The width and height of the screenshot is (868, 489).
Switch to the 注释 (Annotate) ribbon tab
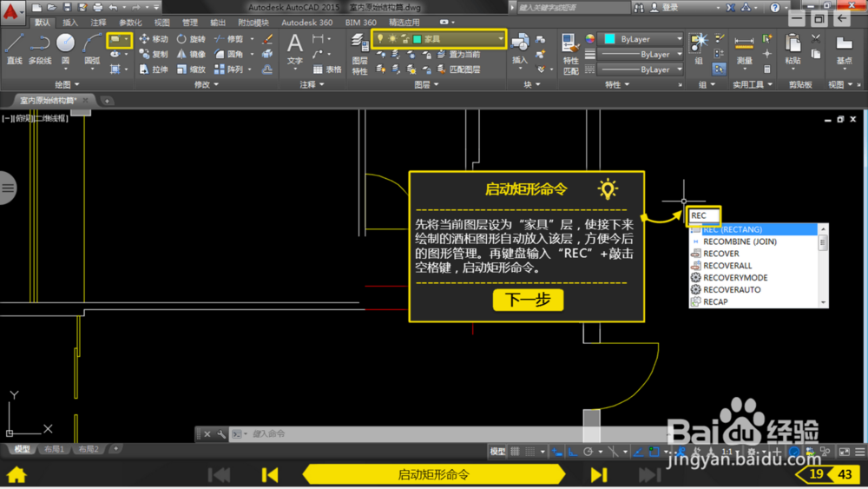[99, 23]
